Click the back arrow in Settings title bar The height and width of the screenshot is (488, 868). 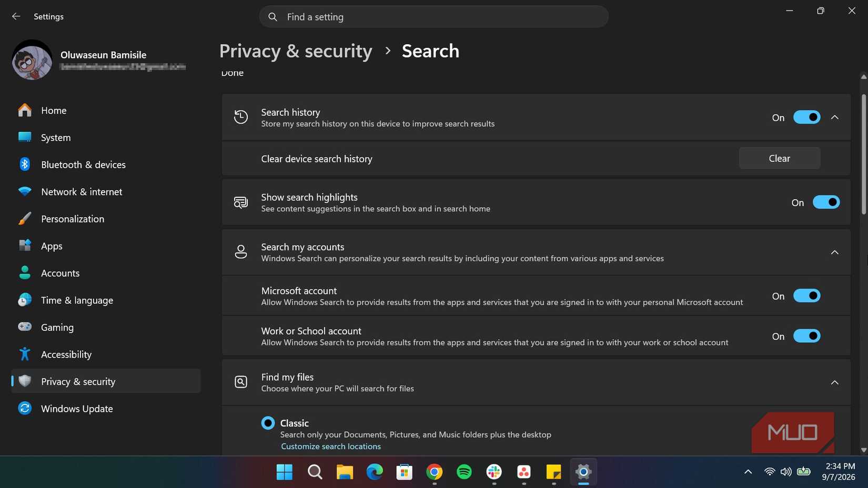[16, 16]
